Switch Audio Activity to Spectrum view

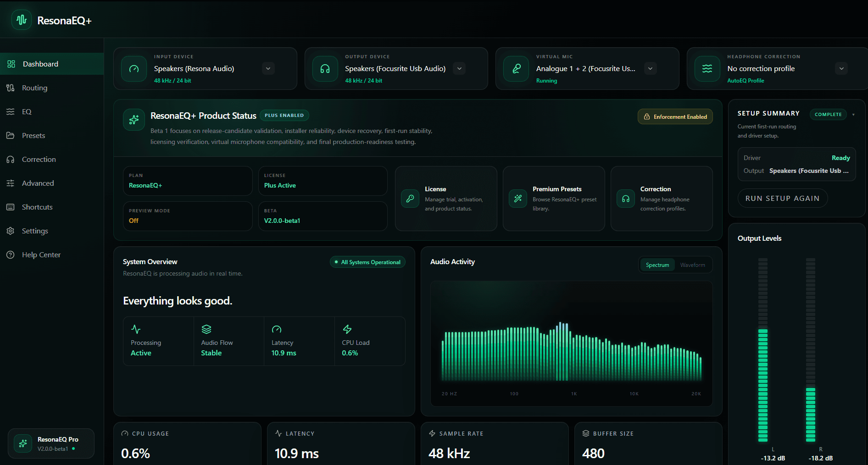click(x=657, y=265)
